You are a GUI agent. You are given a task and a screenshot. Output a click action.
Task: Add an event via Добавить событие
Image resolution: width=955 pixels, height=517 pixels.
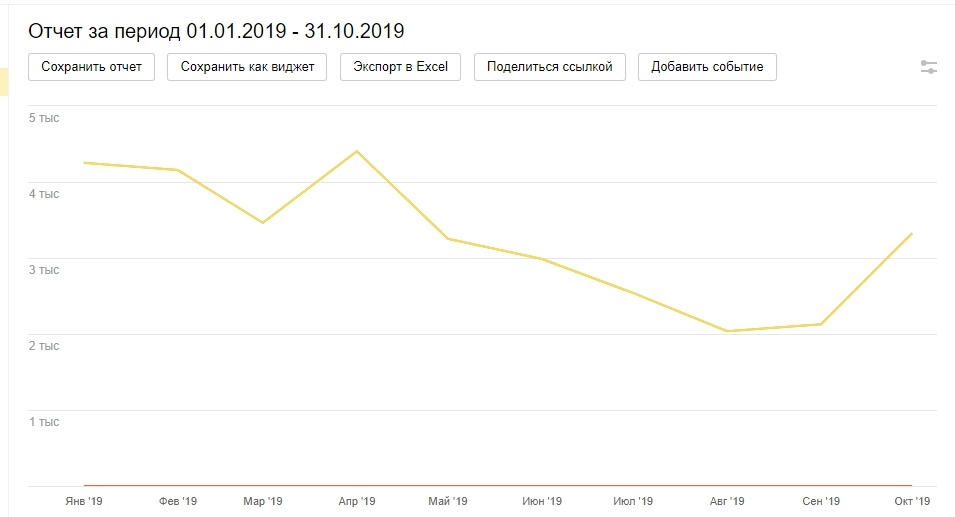707,67
